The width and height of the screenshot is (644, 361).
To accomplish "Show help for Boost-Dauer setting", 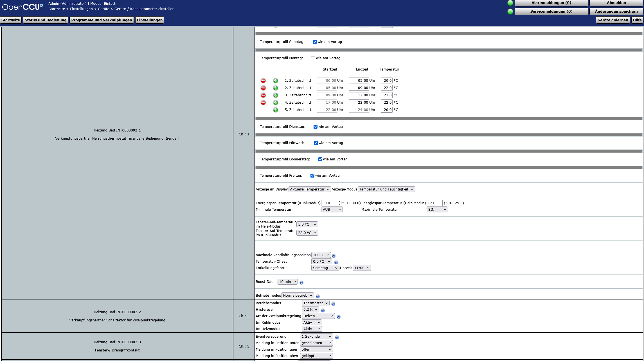I will [301, 282].
